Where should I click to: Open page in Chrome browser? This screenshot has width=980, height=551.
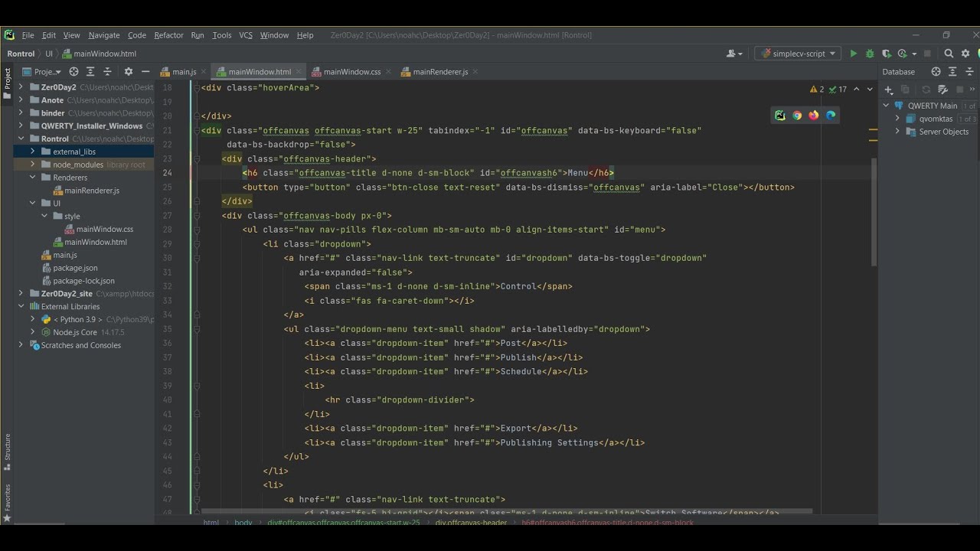[796, 116]
